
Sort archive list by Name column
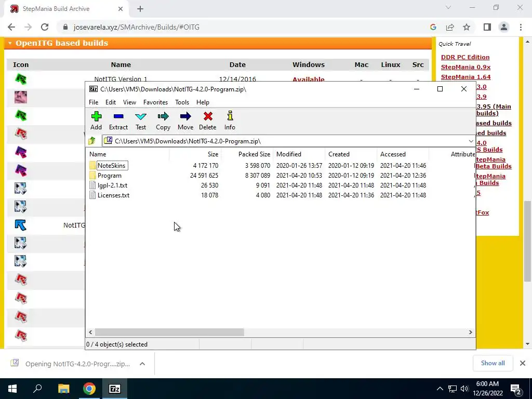coord(128,154)
